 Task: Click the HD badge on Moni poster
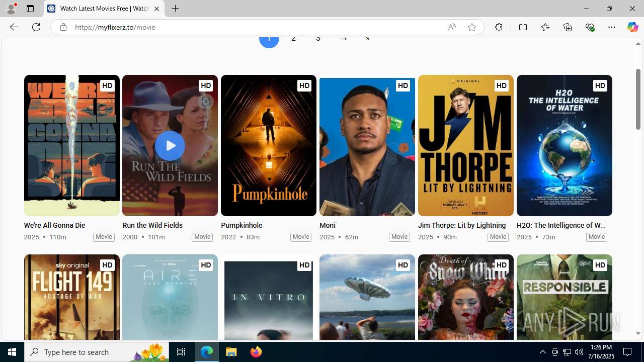(403, 85)
